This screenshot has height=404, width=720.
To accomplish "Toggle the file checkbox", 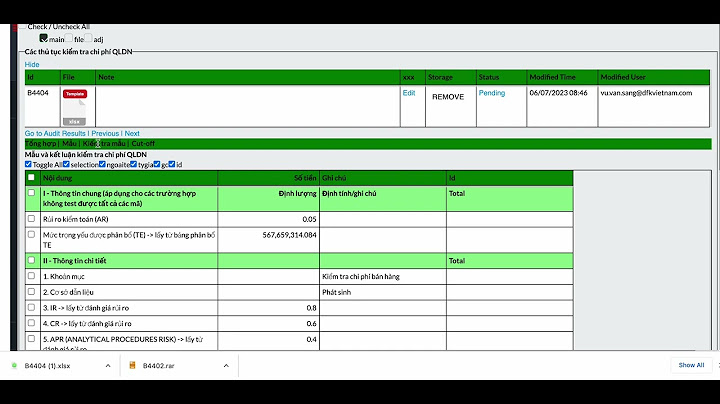I will tap(69, 38).
